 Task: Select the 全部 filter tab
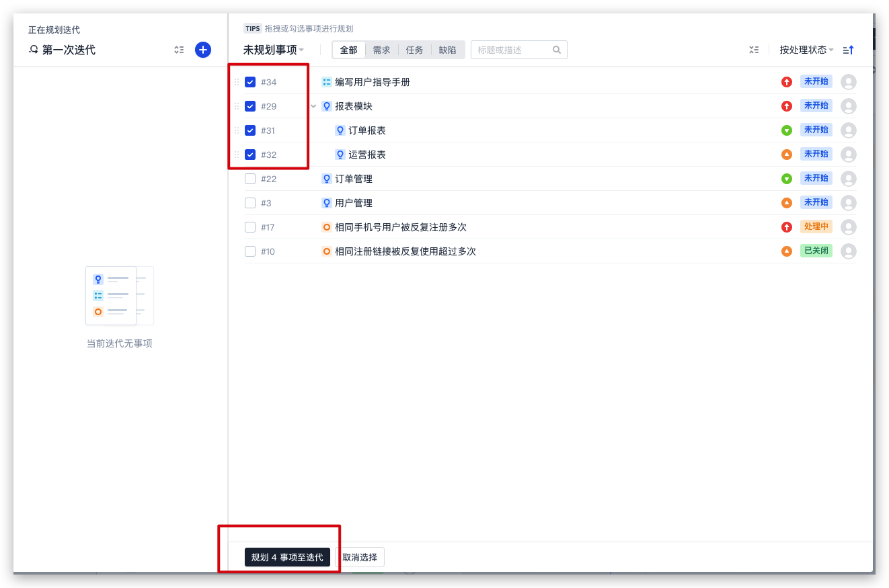[349, 50]
